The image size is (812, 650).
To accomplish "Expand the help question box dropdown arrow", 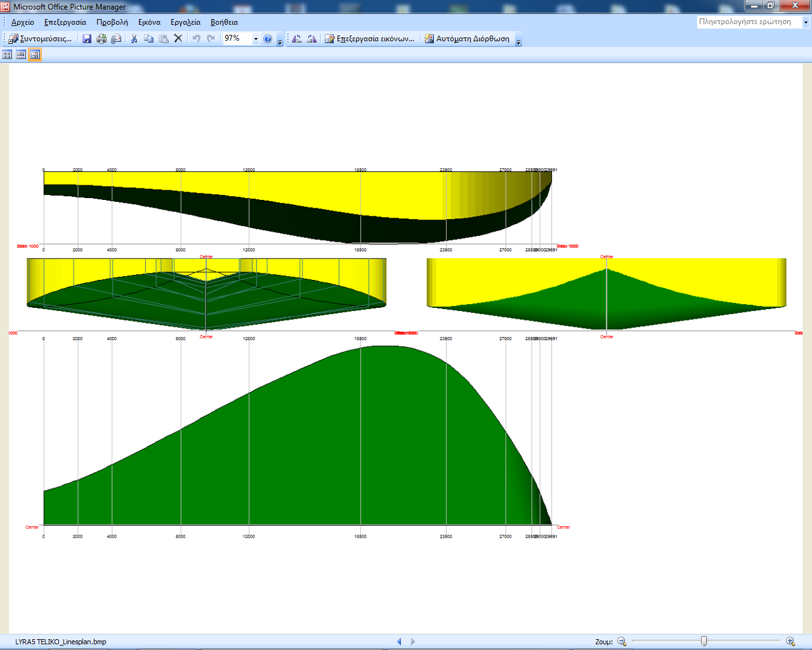I will click(x=806, y=22).
